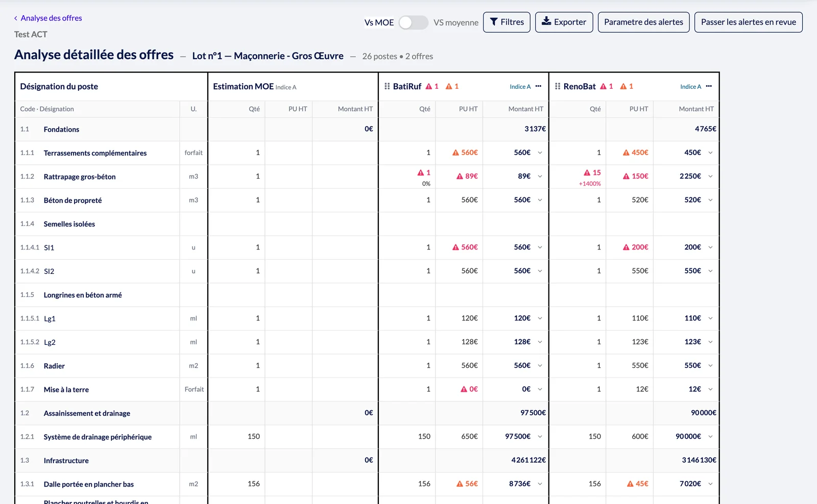Click RenoBat 45€ alert on Dalle portée row
Screen dimensions: 817x504
pyautogui.click(x=637, y=484)
